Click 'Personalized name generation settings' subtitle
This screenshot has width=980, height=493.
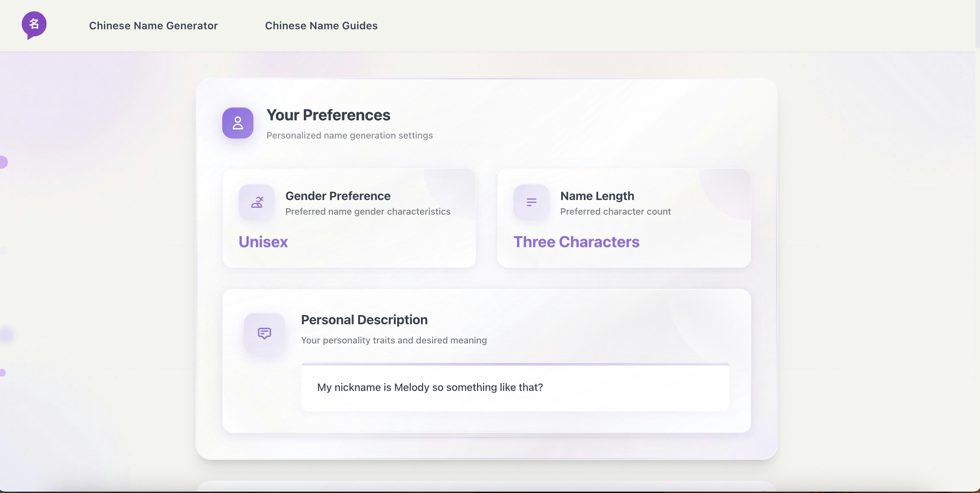point(349,136)
